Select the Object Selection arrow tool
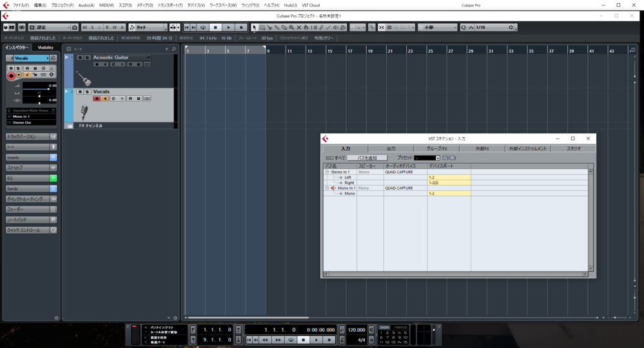 [254, 28]
